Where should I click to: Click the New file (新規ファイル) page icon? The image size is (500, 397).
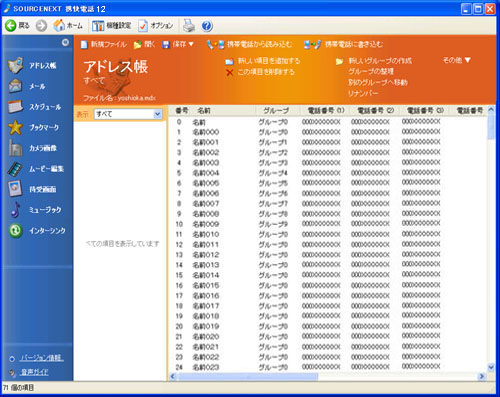pyautogui.click(x=84, y=44)
